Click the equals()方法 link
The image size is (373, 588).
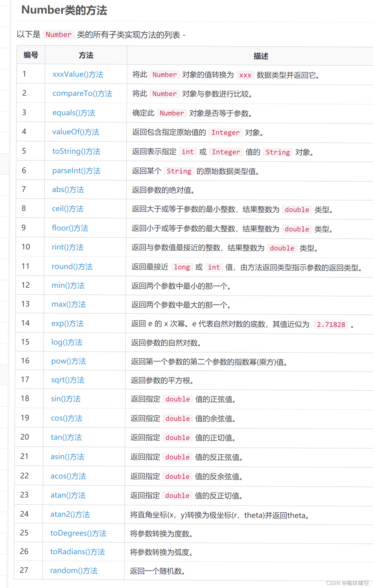74,113
